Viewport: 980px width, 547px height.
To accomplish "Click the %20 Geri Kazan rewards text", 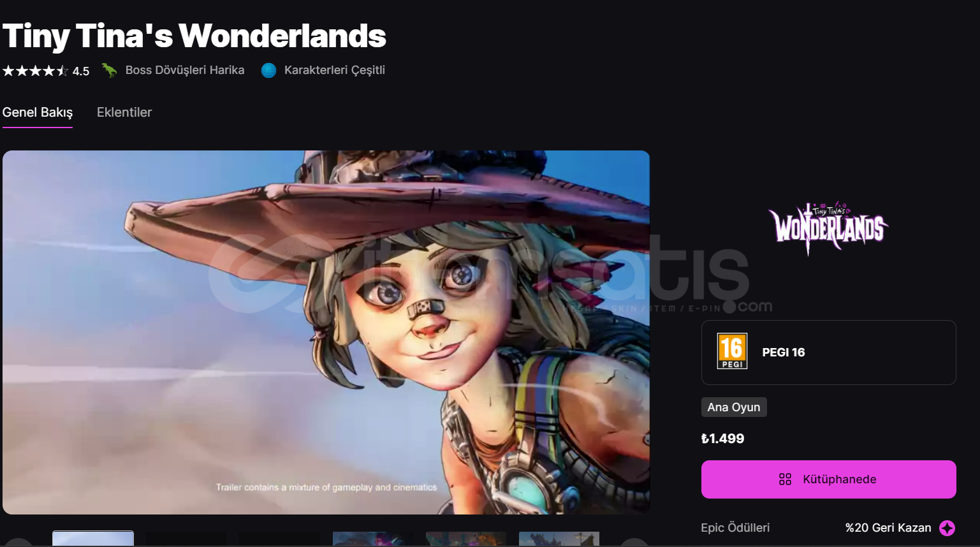I will coord(888,528).
